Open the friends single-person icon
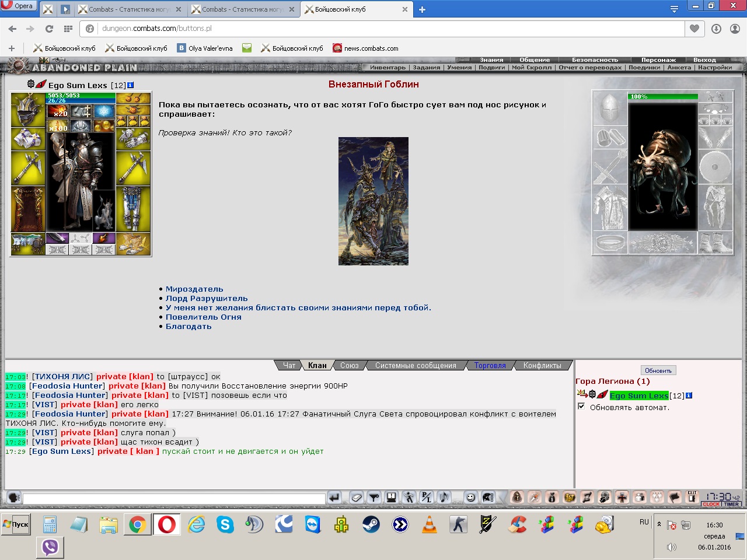This screenshot has height=560, width=747. pyautogui.click(x=640, y=498)
